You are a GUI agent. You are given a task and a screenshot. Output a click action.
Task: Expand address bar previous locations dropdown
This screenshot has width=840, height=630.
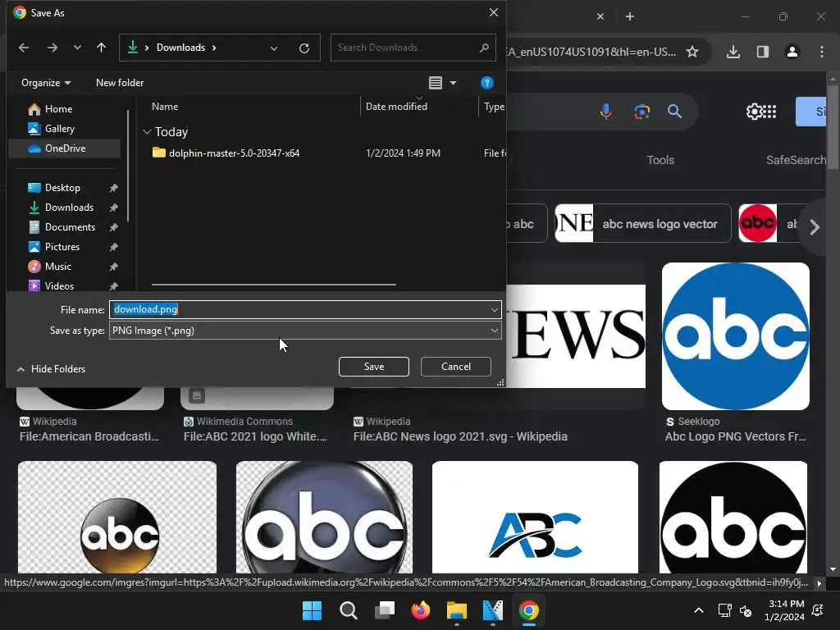coord(274,48)
